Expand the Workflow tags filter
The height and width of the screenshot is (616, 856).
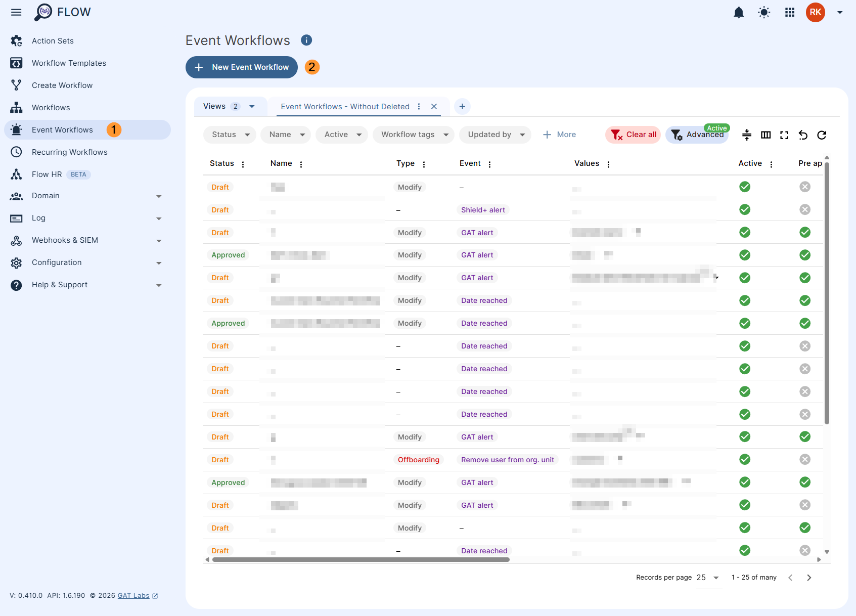(x=413, y=135)
